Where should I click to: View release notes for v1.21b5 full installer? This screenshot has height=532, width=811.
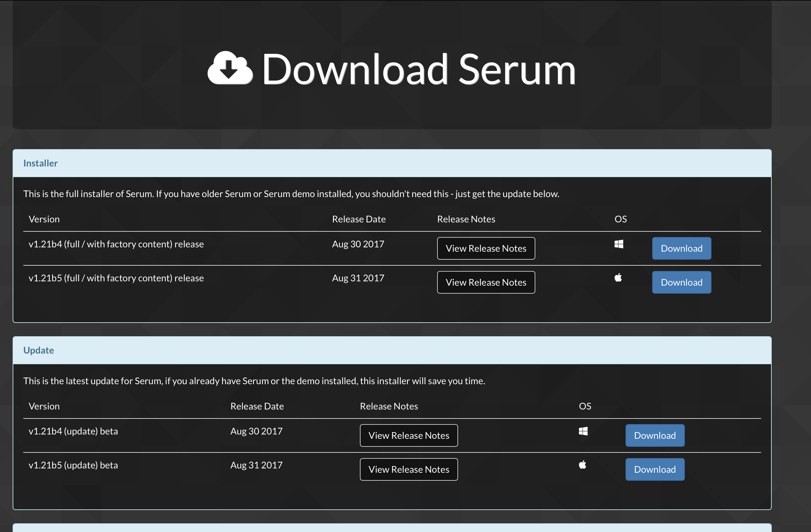486,282
